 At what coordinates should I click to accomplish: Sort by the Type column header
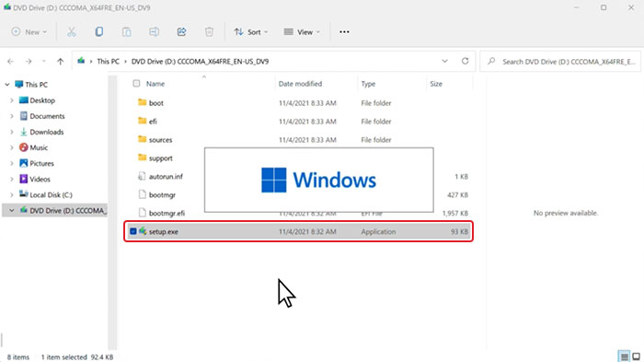coord(368,84)
